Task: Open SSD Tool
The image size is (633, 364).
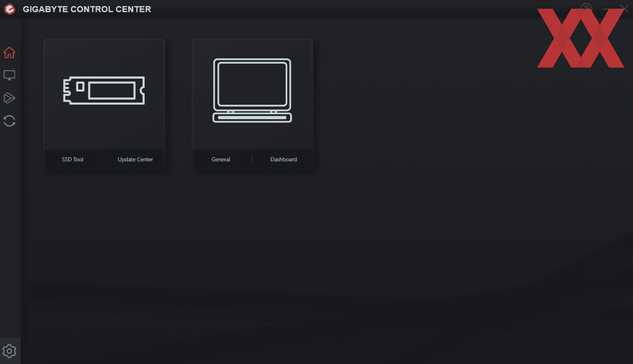Action: [x=73, y=159]
